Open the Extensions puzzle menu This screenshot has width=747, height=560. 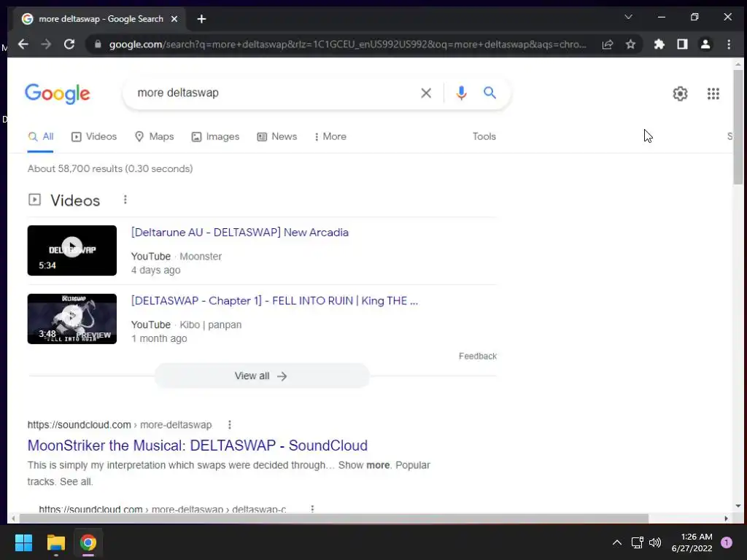[x=659, y=44]
